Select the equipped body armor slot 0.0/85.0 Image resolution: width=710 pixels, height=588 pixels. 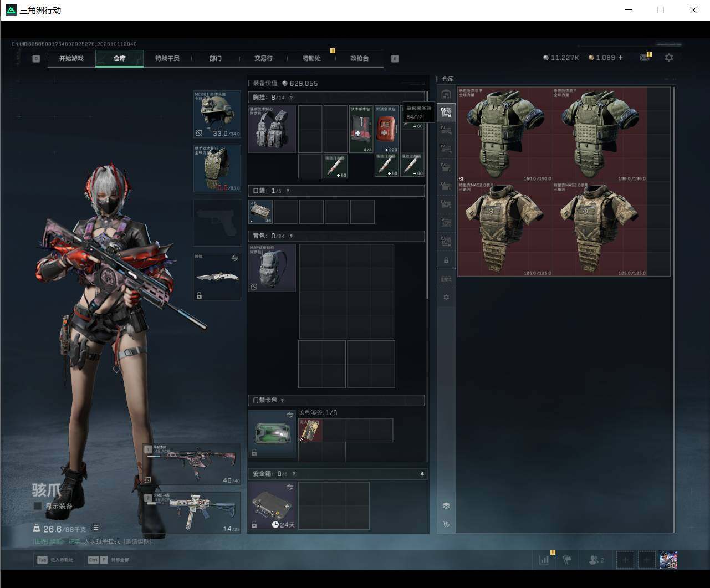point(217,168)
